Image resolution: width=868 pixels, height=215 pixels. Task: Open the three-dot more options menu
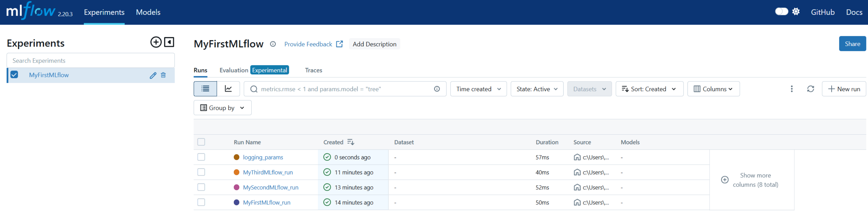(792, 89)
